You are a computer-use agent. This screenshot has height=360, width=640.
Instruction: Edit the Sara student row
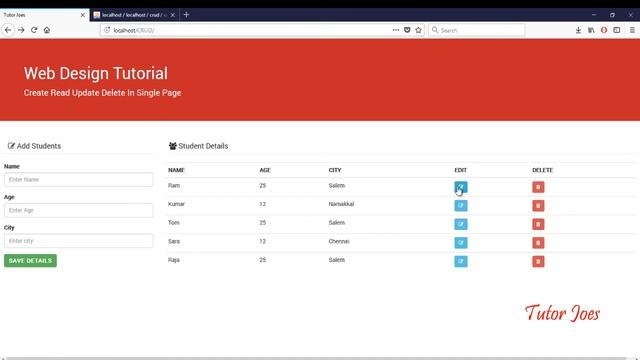coord(461,242)
